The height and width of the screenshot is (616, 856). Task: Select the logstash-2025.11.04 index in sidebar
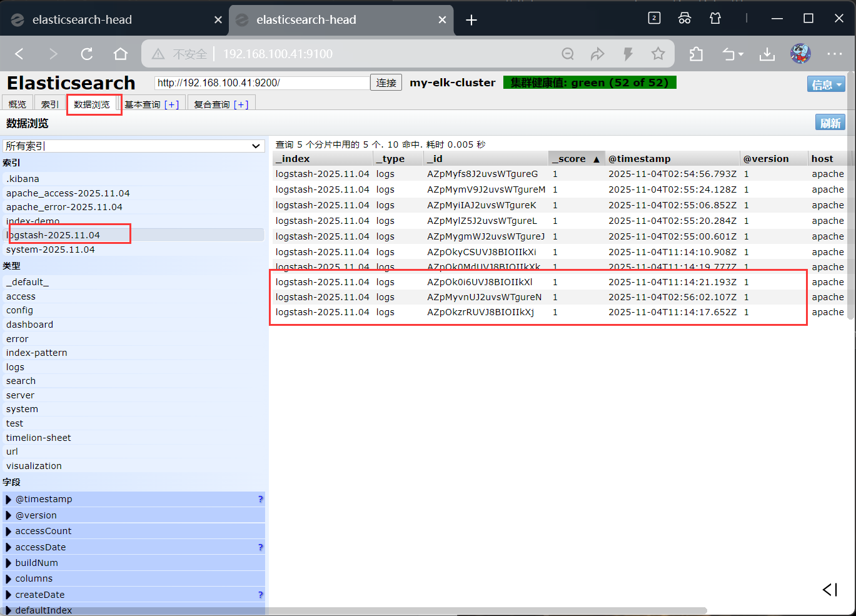(x=134, y=235)
